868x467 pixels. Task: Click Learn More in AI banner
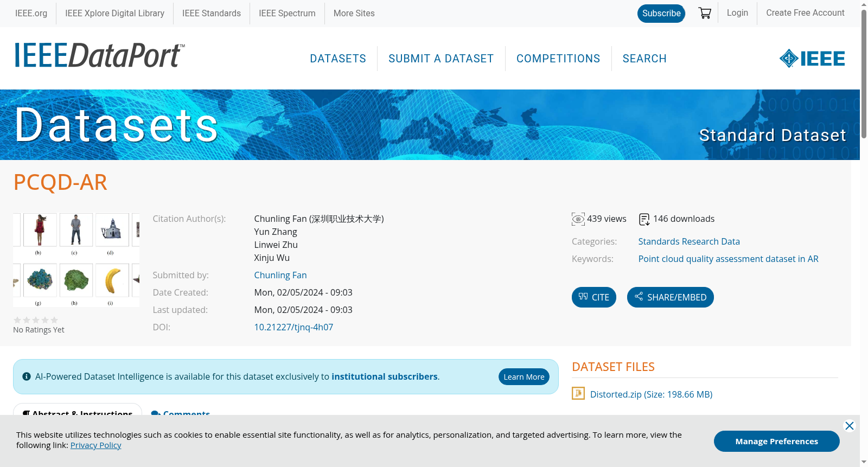click(x=524, y=377)
